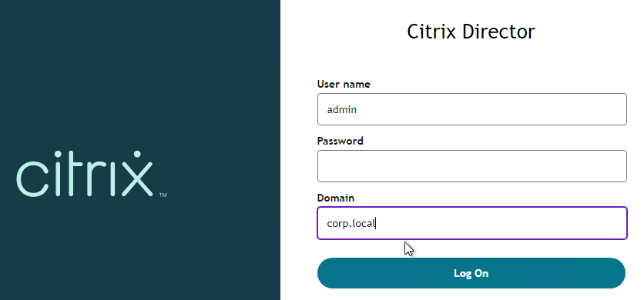This screenshot has width=644, height=300.
Task: Place cursor in the Domain field
Action: (x=472, y=223)
